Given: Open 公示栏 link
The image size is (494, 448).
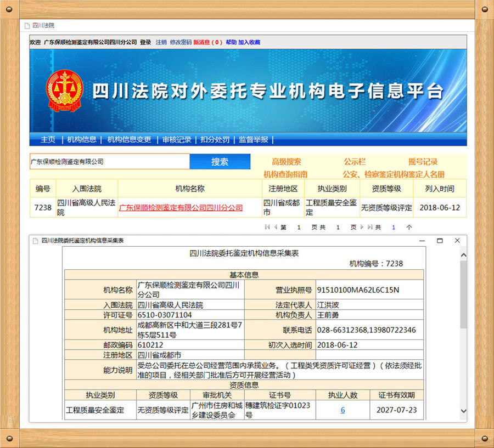Looking at the screenshot, I should (x=355, y=162).
